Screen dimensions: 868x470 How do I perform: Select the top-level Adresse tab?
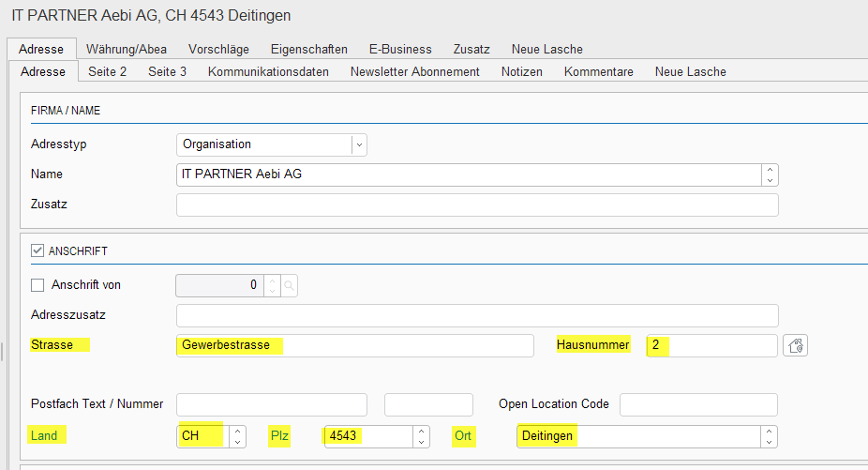click(x=41, y=50)
